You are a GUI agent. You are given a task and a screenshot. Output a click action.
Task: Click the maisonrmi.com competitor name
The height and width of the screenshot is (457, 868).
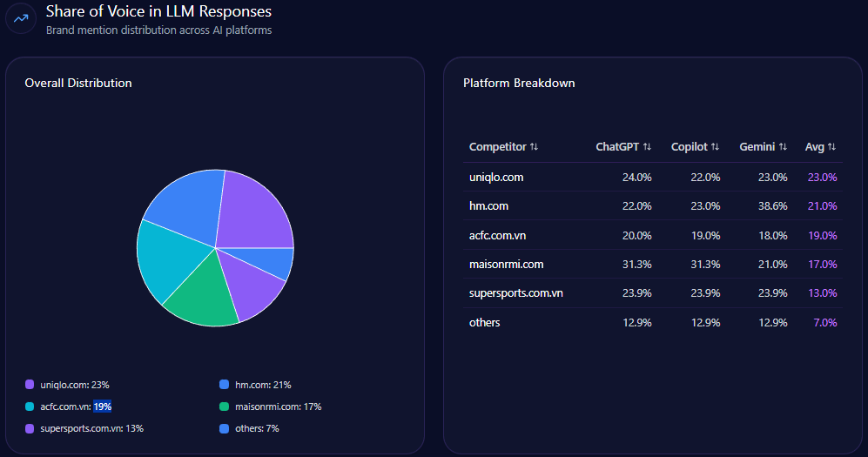click(x=506, y=265)
